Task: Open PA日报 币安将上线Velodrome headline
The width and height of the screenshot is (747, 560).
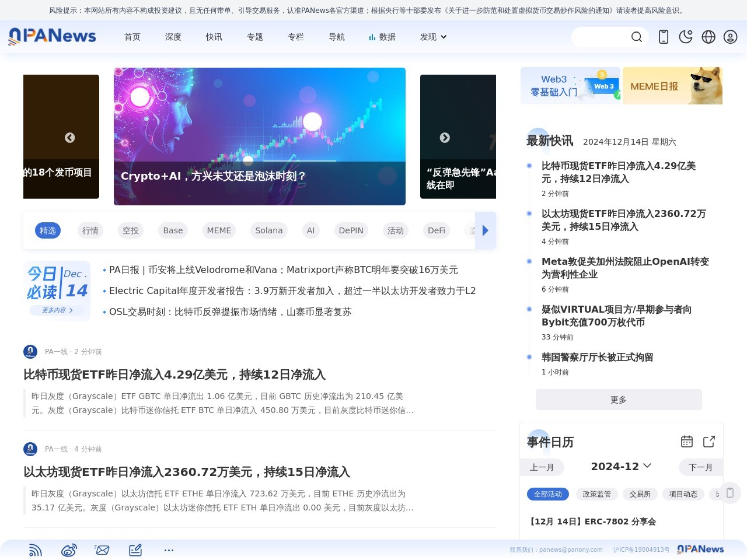Action: coord(284,270)
